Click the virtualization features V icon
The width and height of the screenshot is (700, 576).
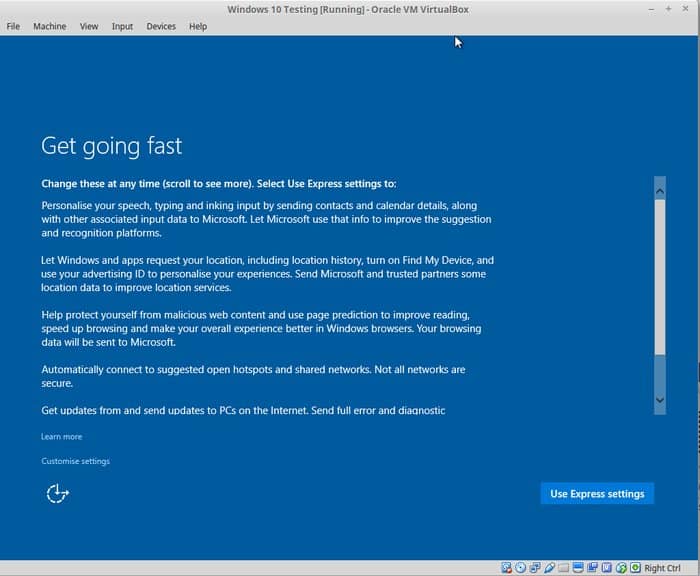click(607, 568)
